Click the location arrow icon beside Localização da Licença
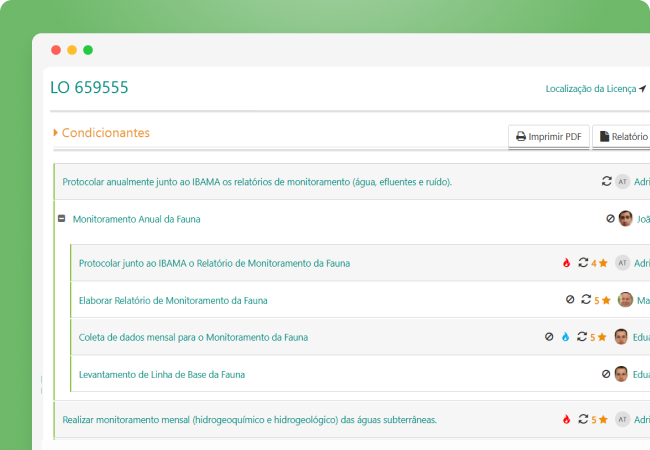The image size is (650, 450). pos(643,88)
